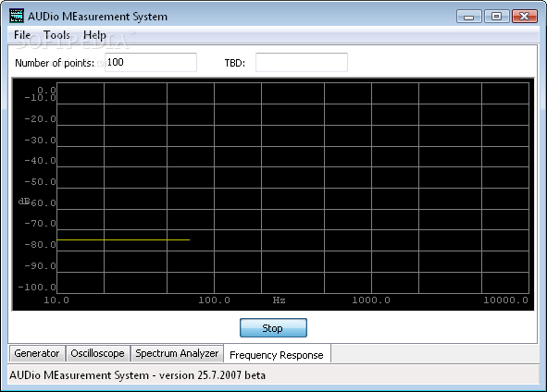Click the 10000.0 frequency axis label

click(506, 300)
